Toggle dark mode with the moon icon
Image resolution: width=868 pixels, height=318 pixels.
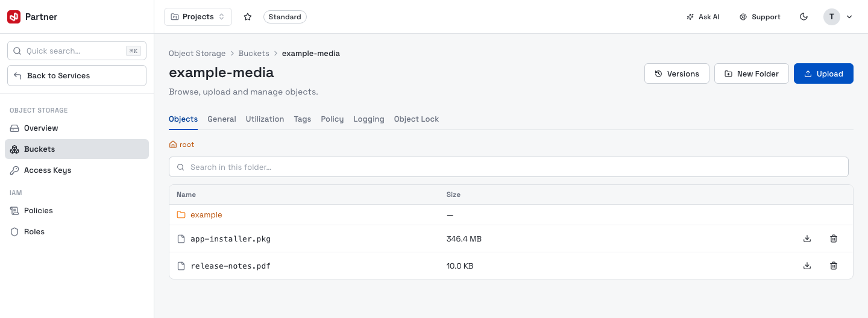click(x=804, y=17)
